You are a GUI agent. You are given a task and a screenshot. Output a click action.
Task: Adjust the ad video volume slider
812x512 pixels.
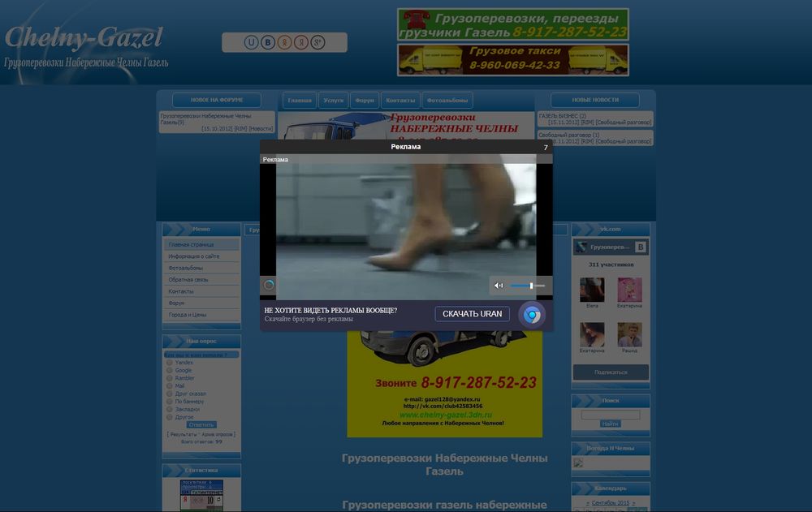(x=527, y=286)
